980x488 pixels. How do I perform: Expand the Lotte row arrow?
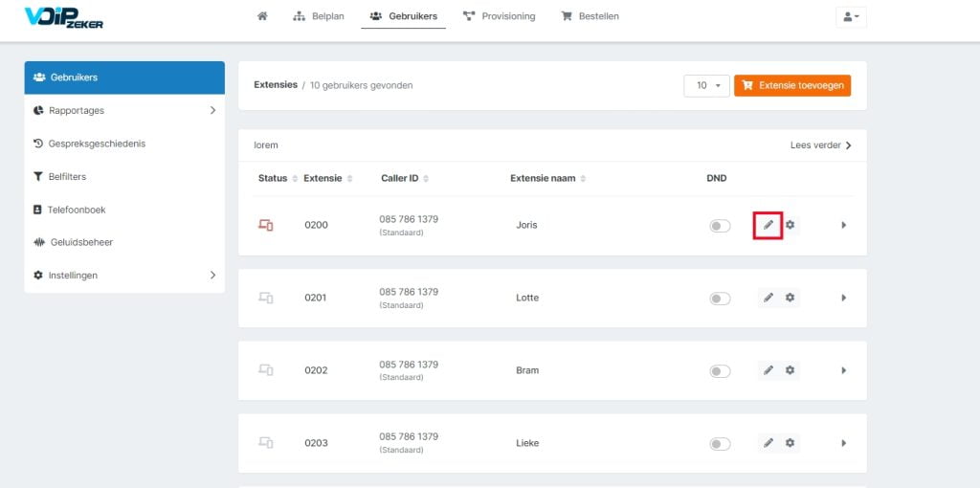tap(844, 298)
